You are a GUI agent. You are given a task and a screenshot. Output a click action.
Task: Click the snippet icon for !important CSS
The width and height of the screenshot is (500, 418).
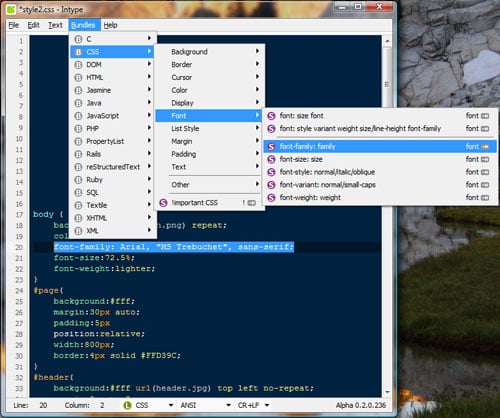(163, 203)
